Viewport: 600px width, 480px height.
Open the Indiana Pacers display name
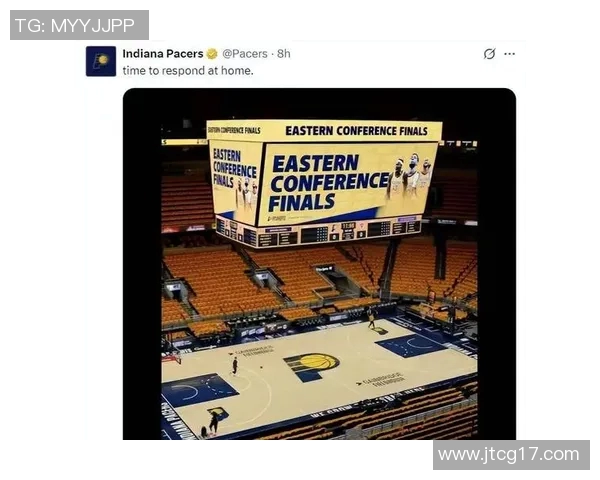click(x=163, y=54)
